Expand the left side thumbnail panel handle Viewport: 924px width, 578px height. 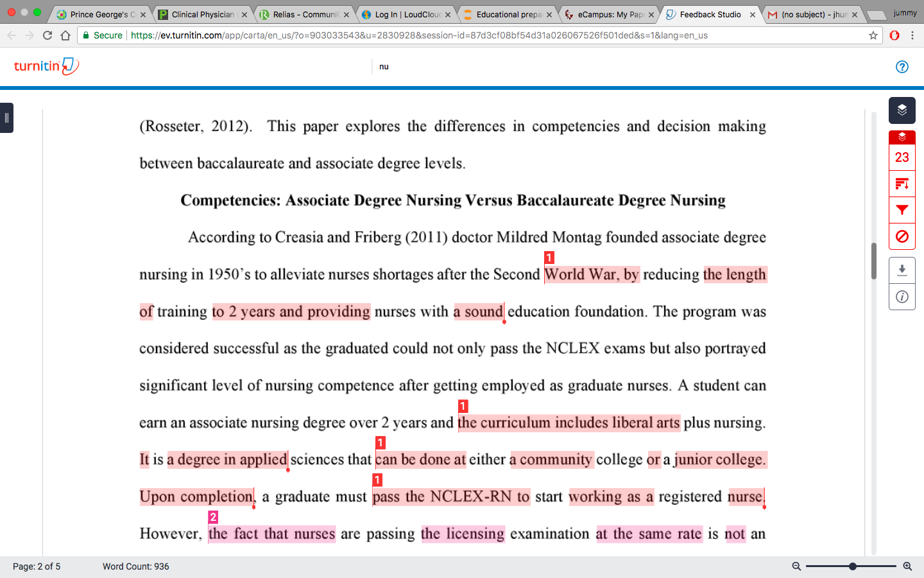pos(6,118)
